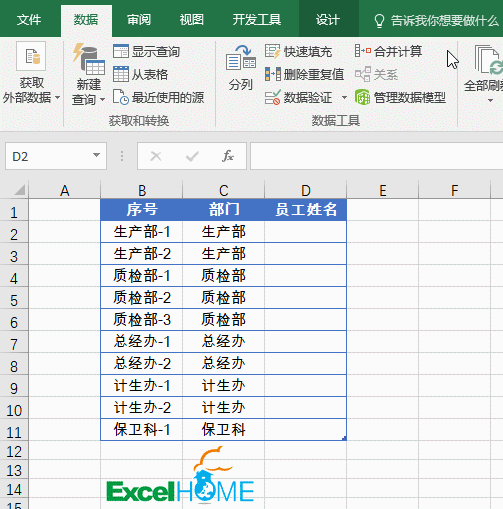The image size is (503, 509).
Task: Expand the 全部刷新 dropdown arrow
Action: (x=490, y=100)
